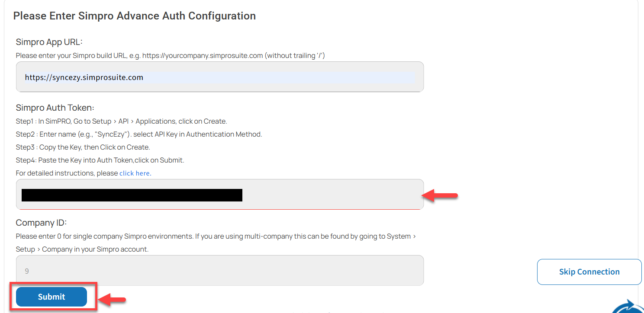Click the page heading about Advance Auth Configuration

135,16
